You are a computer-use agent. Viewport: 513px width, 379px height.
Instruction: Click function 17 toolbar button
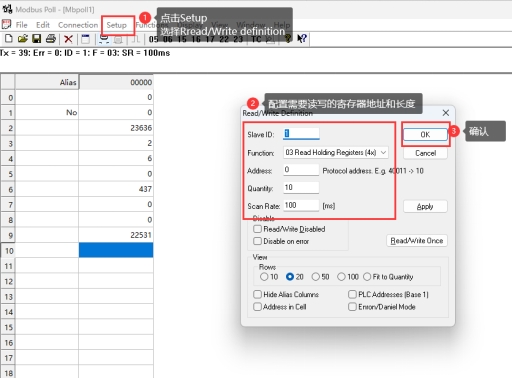pos(210,39)
